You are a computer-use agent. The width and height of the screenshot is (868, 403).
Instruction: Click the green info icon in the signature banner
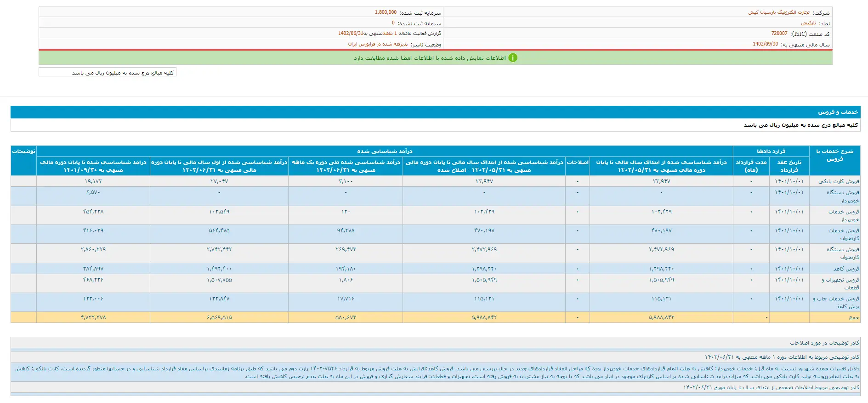[513, 58]
